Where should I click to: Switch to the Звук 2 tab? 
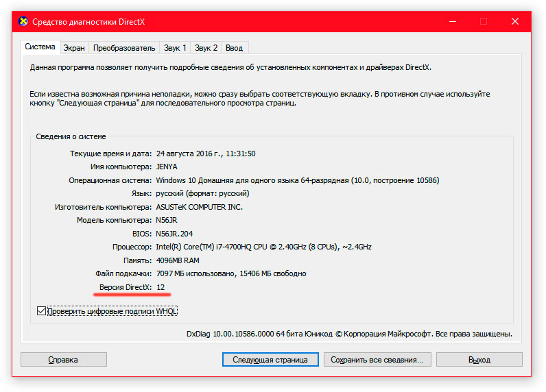pos(206,48)
